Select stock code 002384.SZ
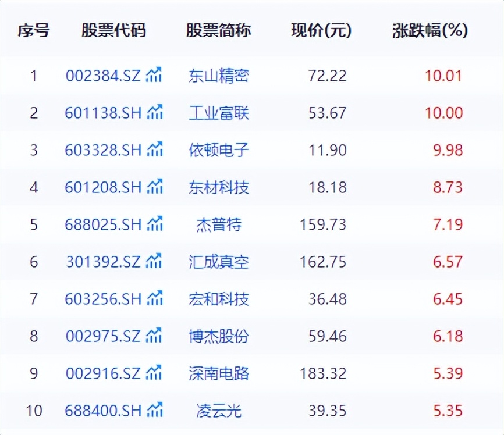 (103, 76)
